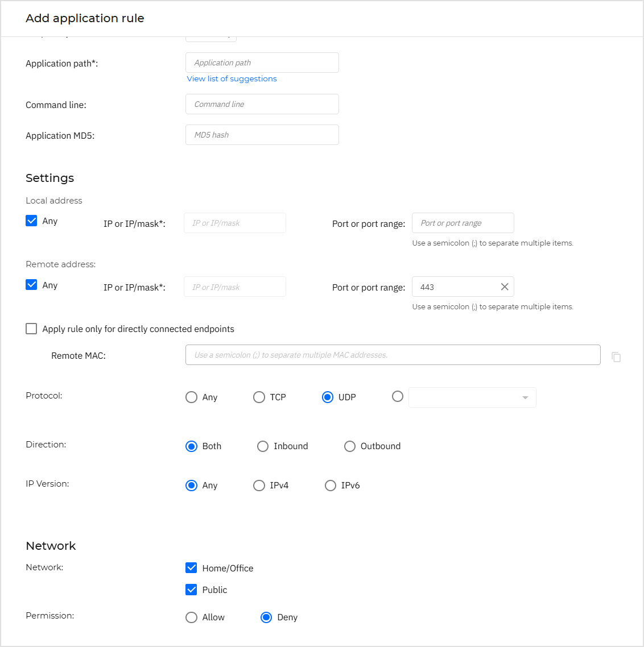
Task: Uncheck the Home/Office network checkbox
Action: [x=192, y=568]
